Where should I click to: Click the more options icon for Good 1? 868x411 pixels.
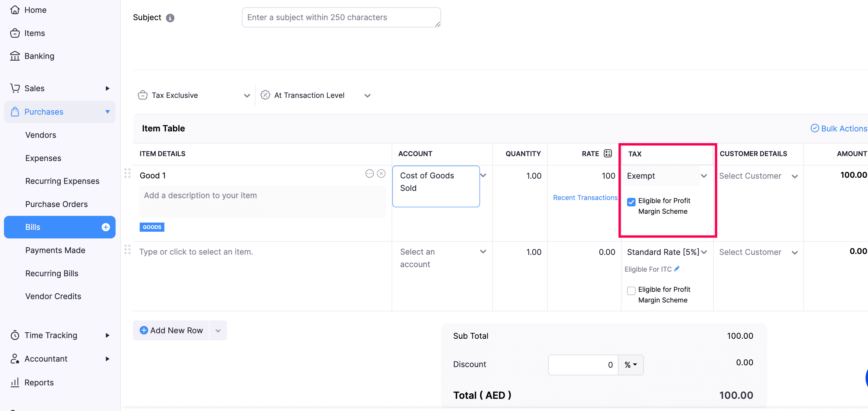coord(370,173)
